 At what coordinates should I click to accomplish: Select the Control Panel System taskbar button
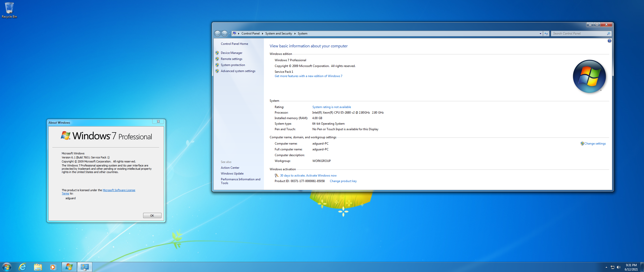click(85, 267)
